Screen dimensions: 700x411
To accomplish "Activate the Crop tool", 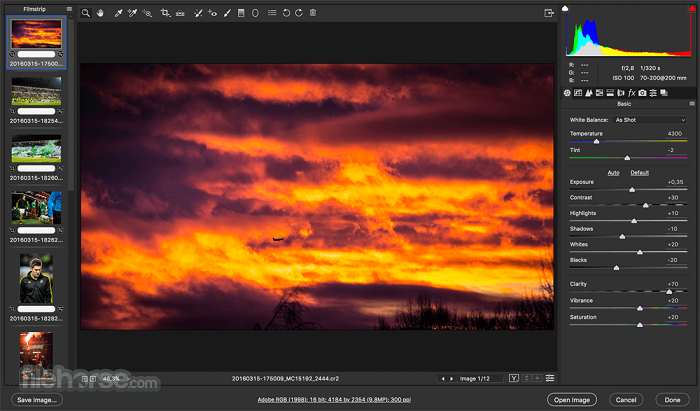I will pyautogui.click(x=165, y=13).
